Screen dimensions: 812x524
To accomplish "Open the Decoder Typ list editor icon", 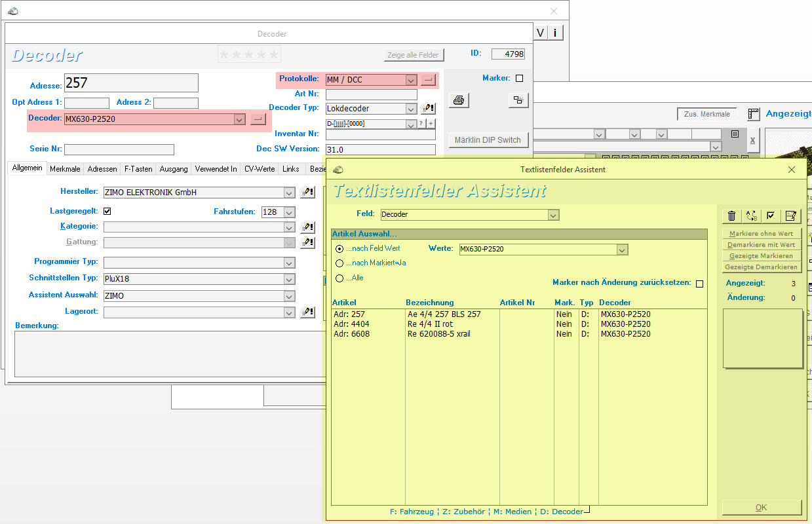I will (428, 109).
